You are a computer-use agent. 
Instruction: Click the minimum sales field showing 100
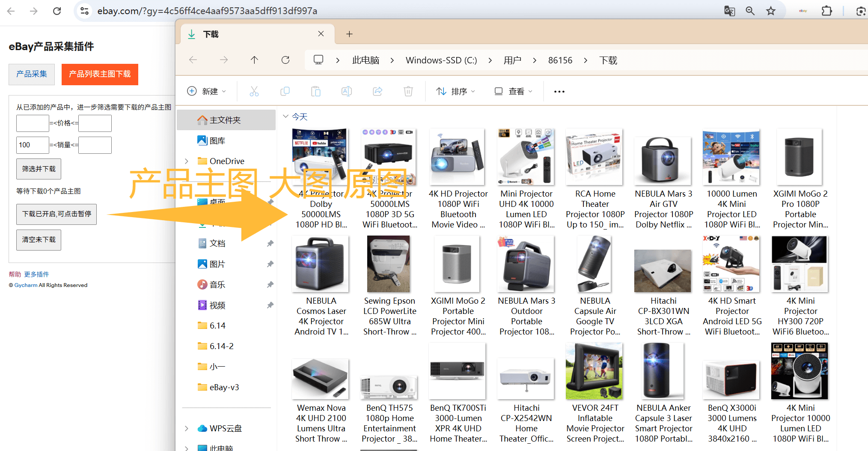[33, 145]
